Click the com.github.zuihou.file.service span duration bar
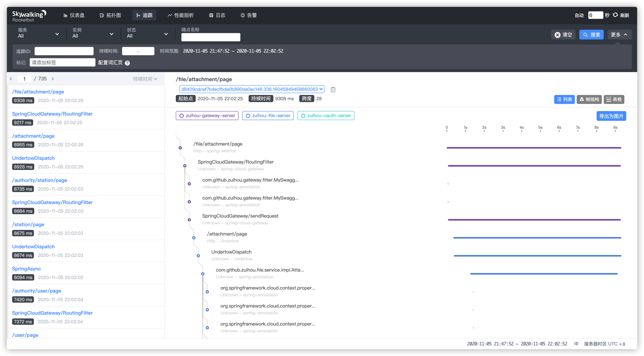 coord(544,274)
